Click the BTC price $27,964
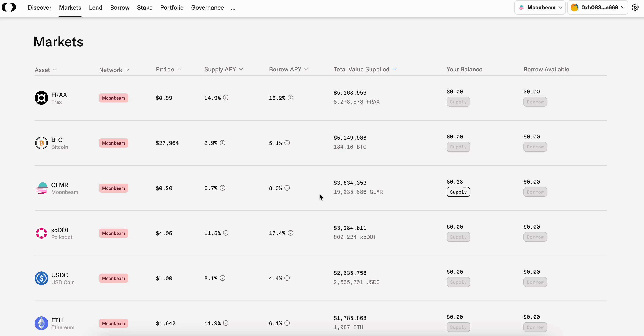Image resolution: width=644 pixels, height=336 pixels. (167, 143)
